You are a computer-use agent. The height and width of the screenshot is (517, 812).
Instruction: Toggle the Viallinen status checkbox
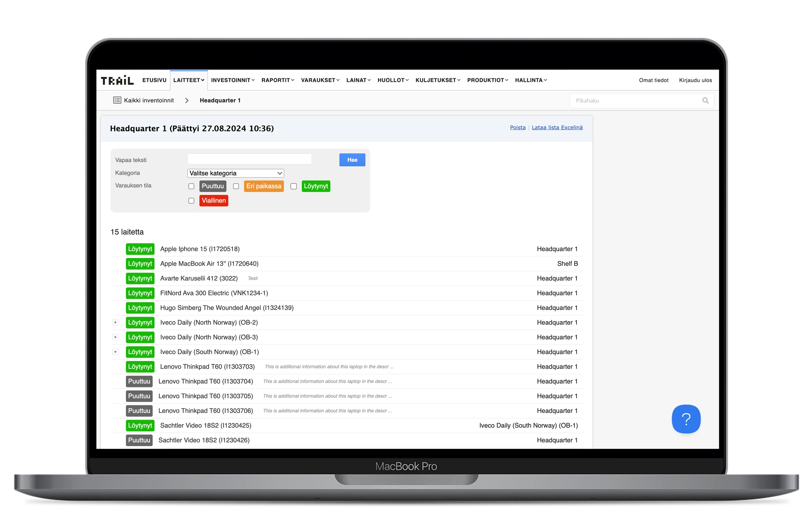(x=191, y=201)
